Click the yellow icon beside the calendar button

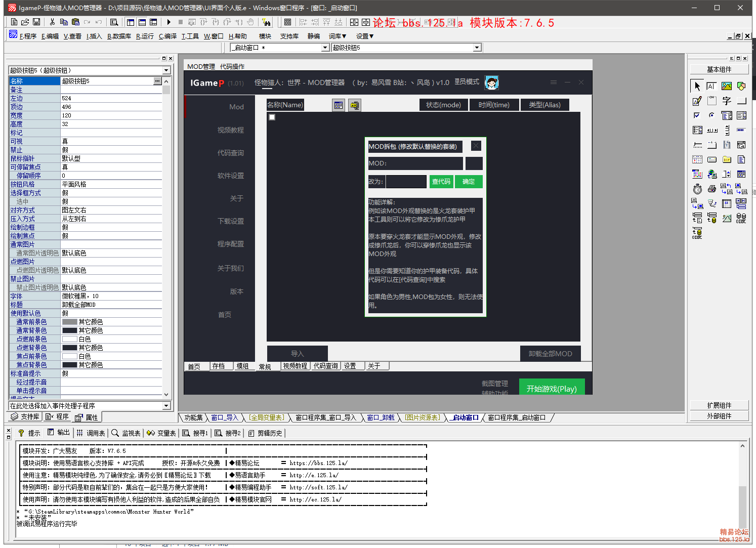point(355,105)
